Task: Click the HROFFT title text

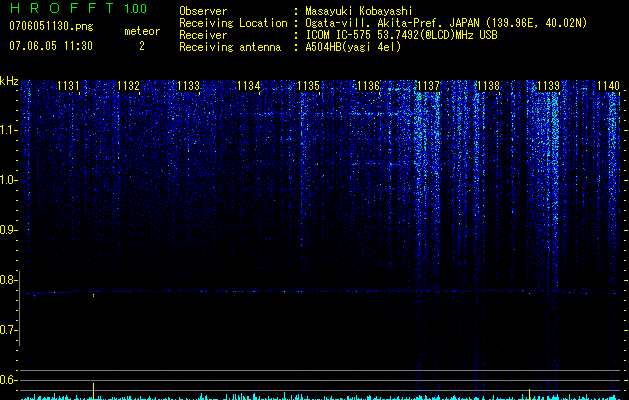Action: (x=63, y=8)
